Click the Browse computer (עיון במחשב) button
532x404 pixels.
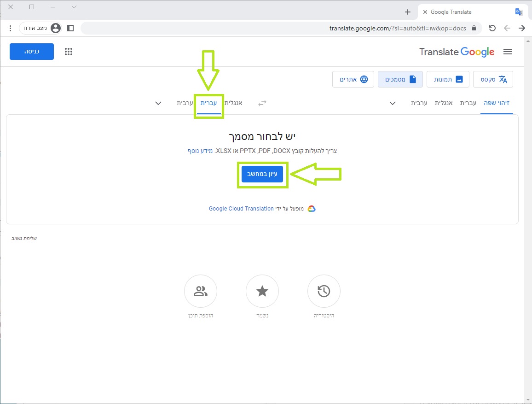[x=262, y=174]
